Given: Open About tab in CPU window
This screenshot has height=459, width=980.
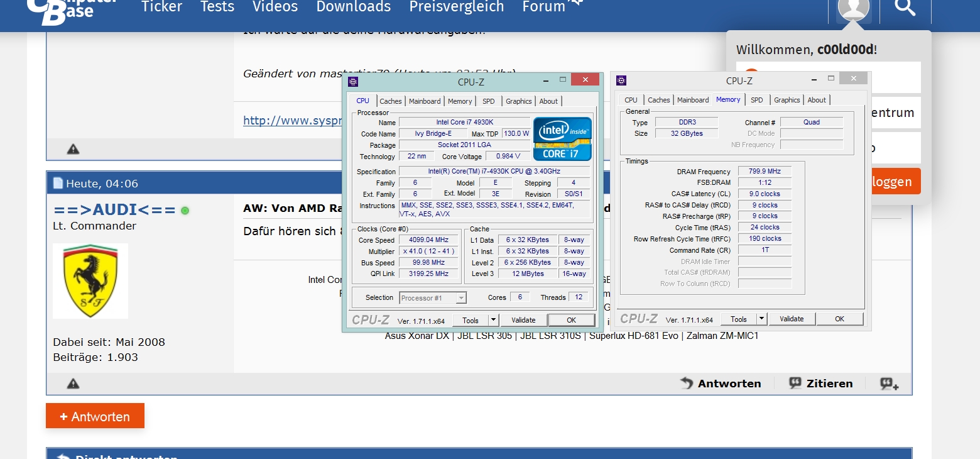Looking at the screenshot, I should pos(548,101).
